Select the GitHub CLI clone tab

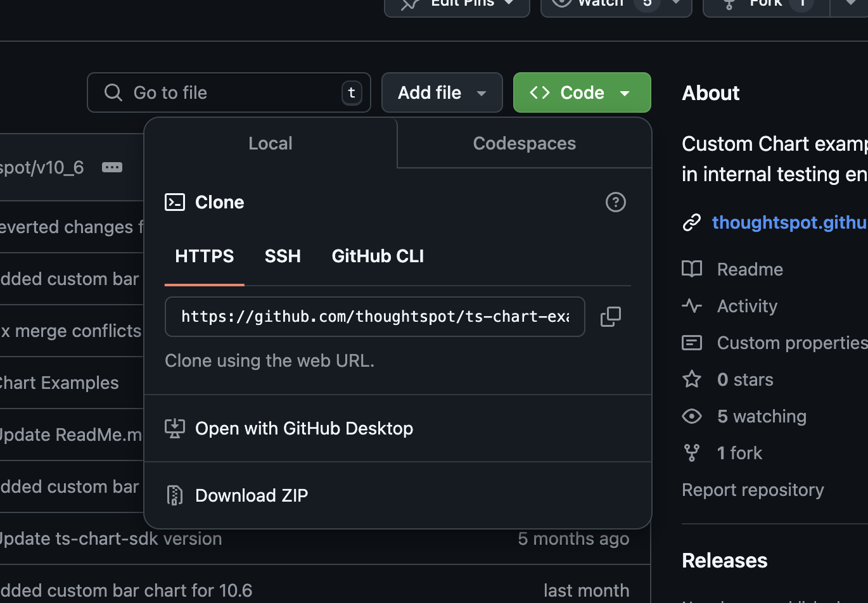tap(378, 257)
